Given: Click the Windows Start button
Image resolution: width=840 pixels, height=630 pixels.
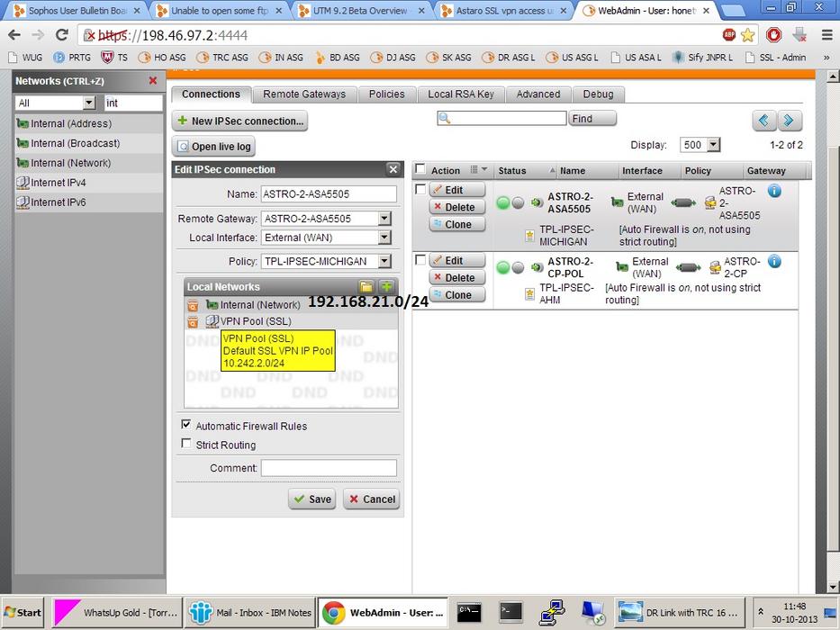Looking at the screenshot, I should click(x=23, y=612).
